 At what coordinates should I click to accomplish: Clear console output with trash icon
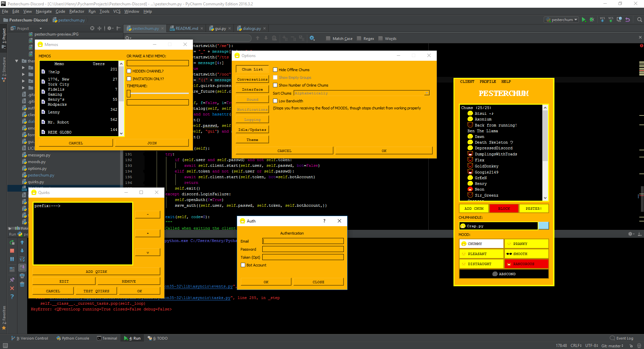22,284
